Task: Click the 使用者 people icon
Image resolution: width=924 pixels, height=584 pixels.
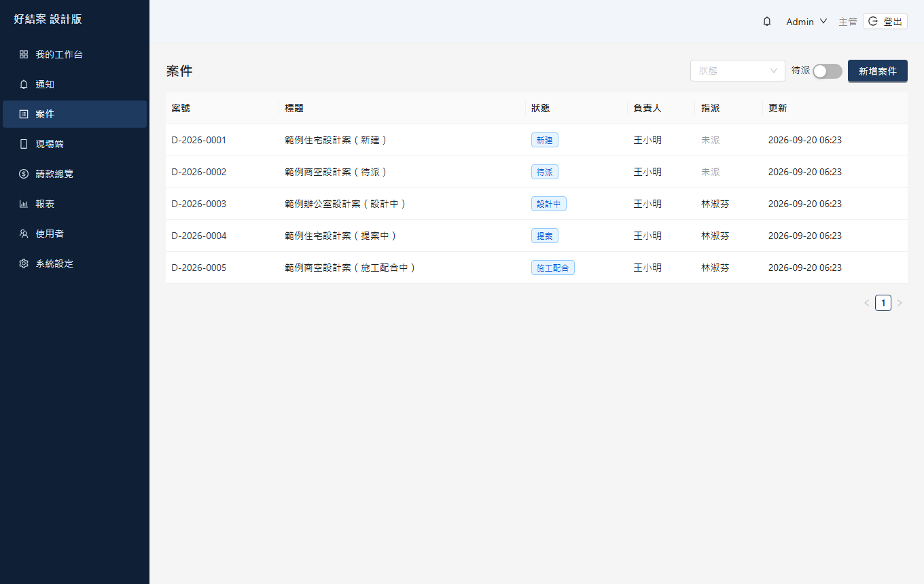Action: coord(24,234)
